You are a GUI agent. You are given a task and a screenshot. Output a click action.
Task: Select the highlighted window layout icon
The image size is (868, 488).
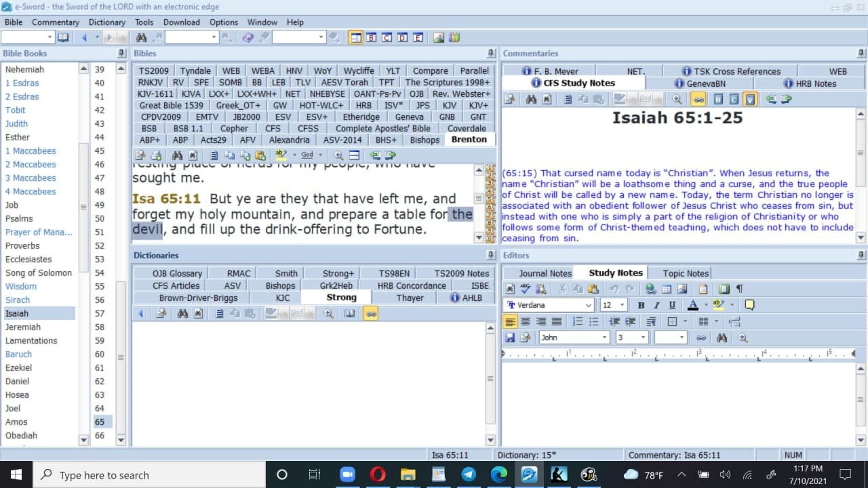355,38
